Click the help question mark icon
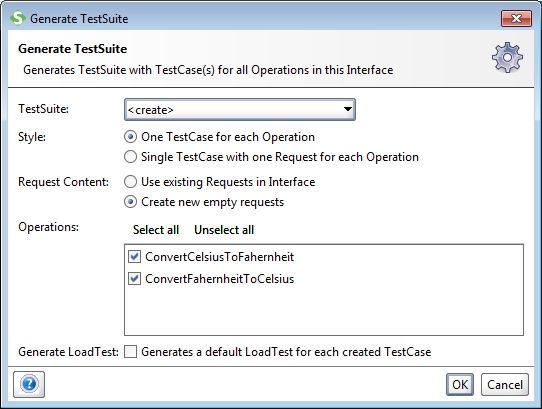Viewport: 542px width, 409px height. coord(29,384)
